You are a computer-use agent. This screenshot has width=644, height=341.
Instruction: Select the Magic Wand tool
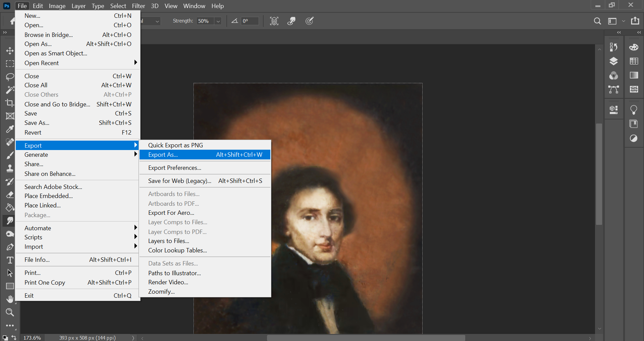click(x=10, y=90)
